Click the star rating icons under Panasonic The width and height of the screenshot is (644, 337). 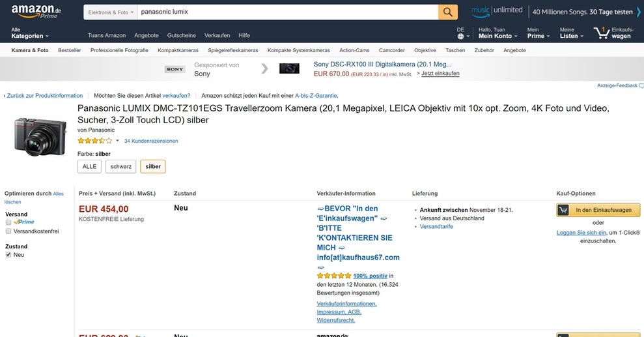95,141
